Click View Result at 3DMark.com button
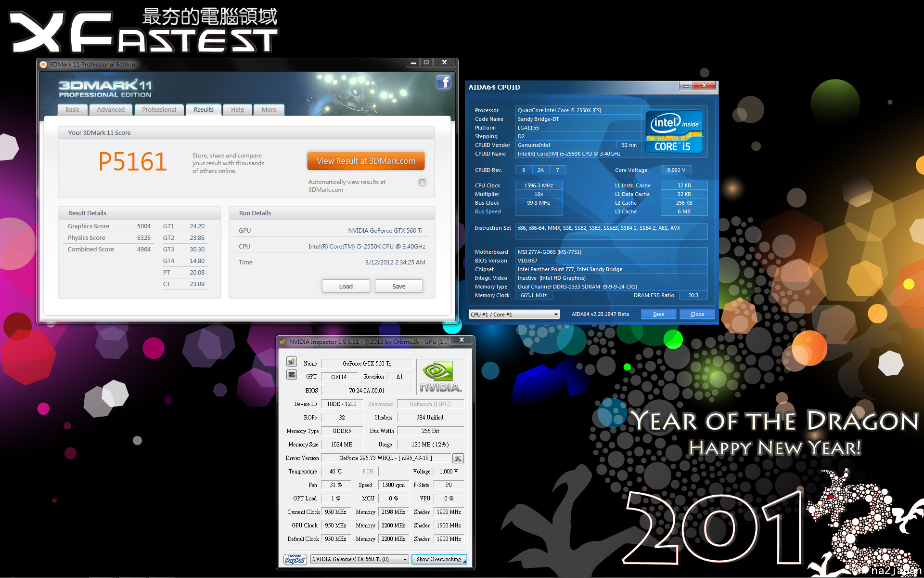 366,161
